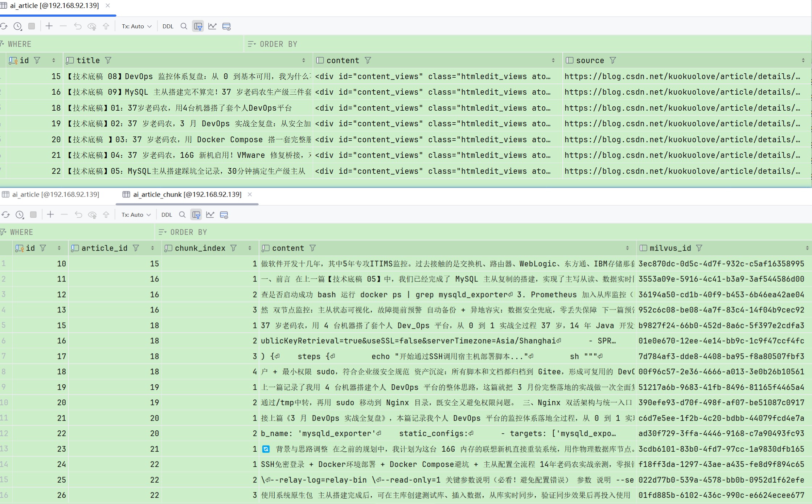
Task: Open Tx: Auto dropdown in lower toolbar
Action: tap(136, 215)
